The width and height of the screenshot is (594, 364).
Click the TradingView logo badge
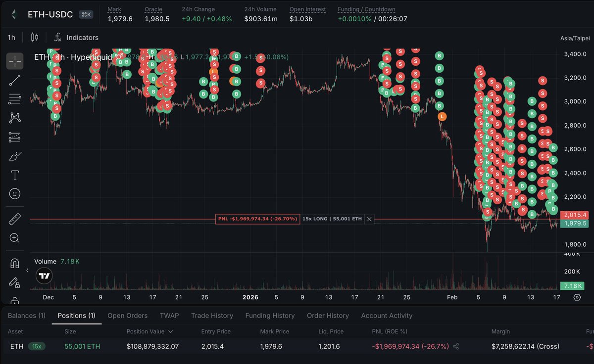pos(44,275)
